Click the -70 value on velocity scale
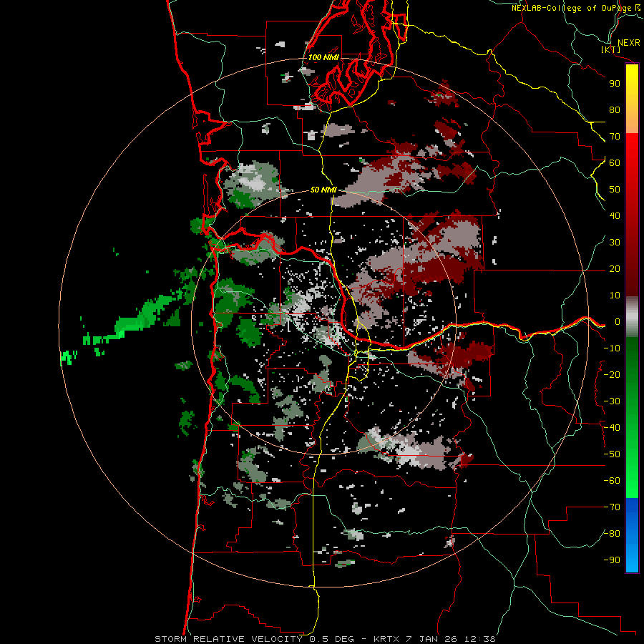The height and width of the screenshot is (644, 644). tap(612, 507)
